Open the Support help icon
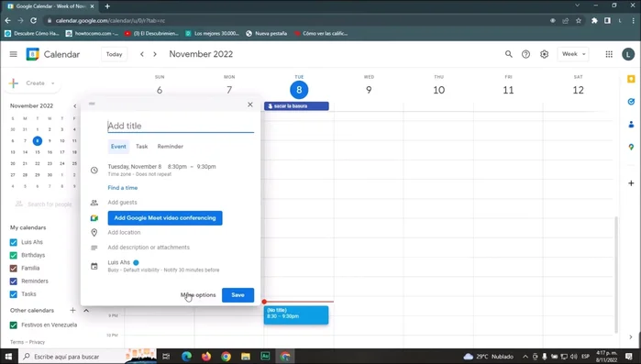The width and height of the screenshot is (641, 364). pyautogui.click(x=525, y=54)
